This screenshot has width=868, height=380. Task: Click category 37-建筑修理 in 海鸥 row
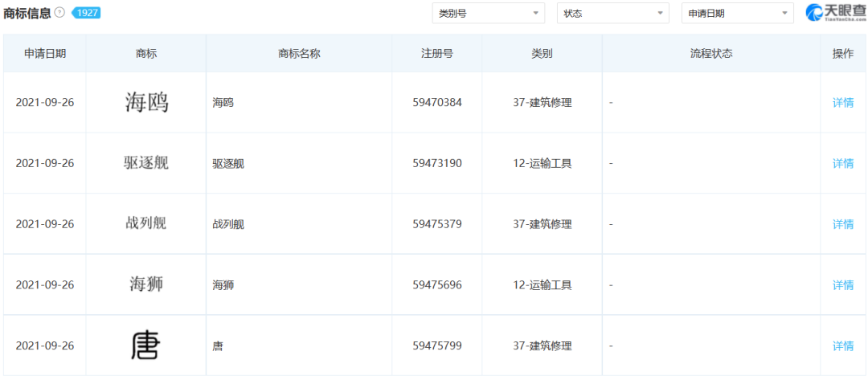pos(542,102)
